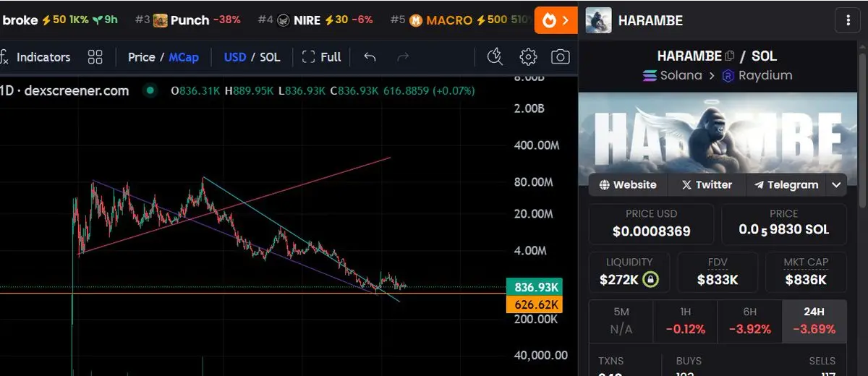This screenshot has width=868, height=376.
Task: Set chart denomination to SOL
Action: (x=270, y=57)
